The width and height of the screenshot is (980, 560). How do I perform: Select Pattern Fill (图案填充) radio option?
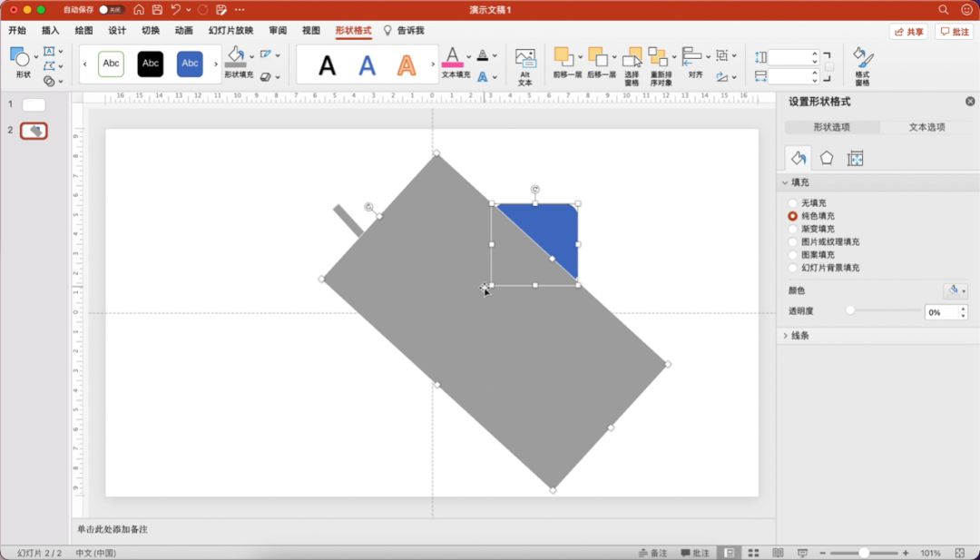coord(793,255)
